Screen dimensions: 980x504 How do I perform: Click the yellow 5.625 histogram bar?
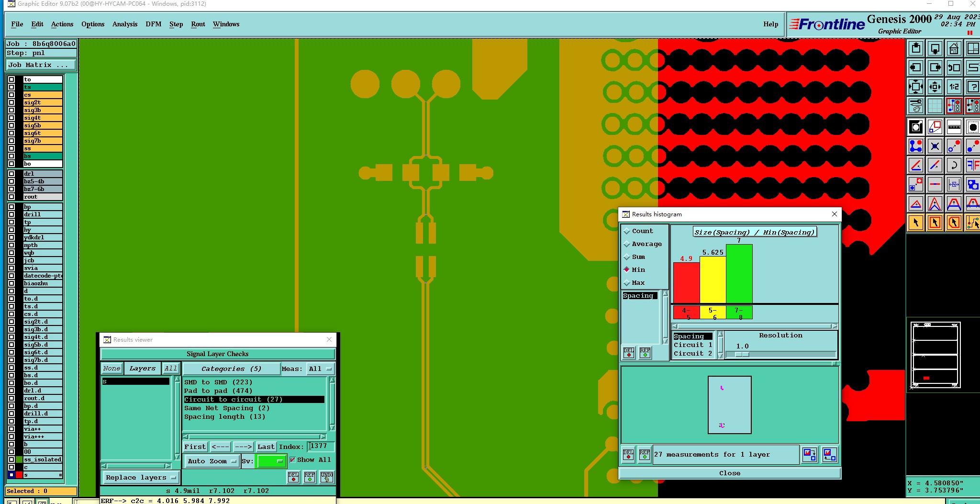[713, 280]
